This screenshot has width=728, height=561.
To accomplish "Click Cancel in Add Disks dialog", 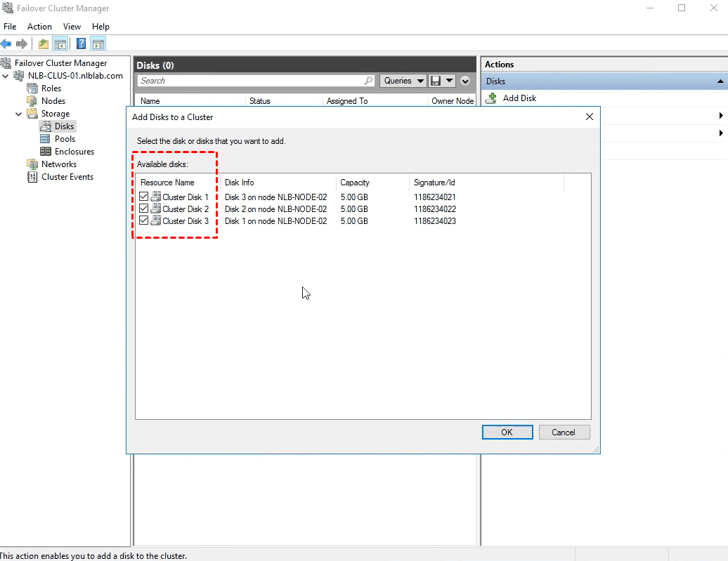I will pyautogui.click(x=564, y=432).
